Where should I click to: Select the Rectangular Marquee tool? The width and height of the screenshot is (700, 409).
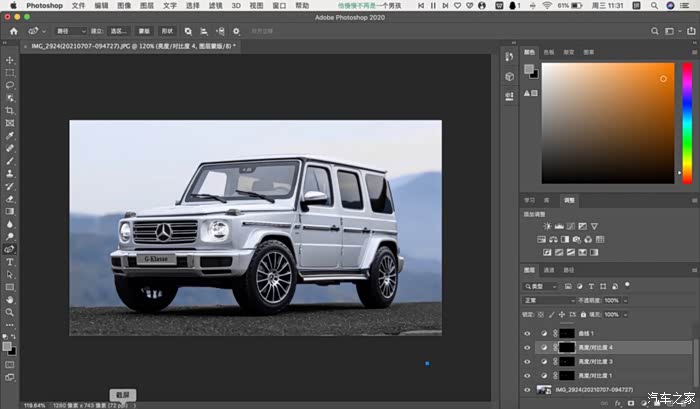pos(10,73)
